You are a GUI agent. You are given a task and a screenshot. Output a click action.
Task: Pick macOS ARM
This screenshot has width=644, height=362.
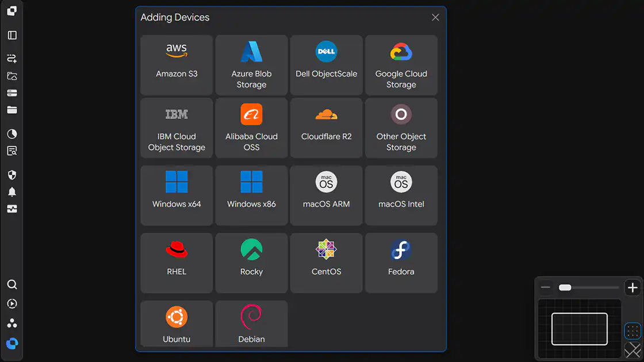pos(326,195)
